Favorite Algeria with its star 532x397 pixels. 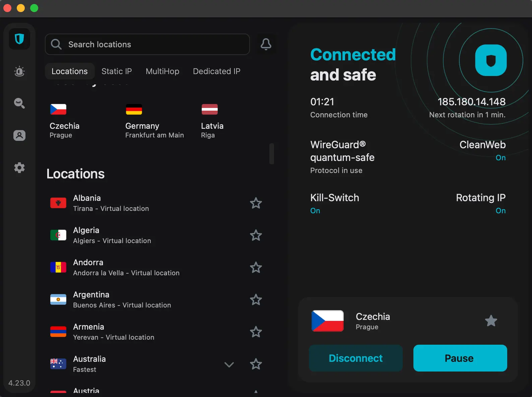[x=256, y=235]
